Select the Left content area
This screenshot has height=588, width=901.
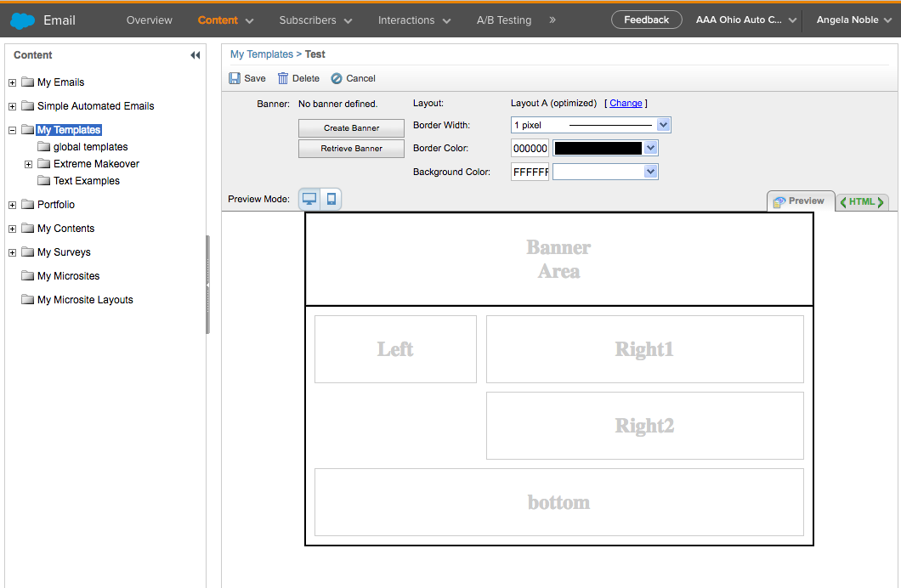point(395,349)
